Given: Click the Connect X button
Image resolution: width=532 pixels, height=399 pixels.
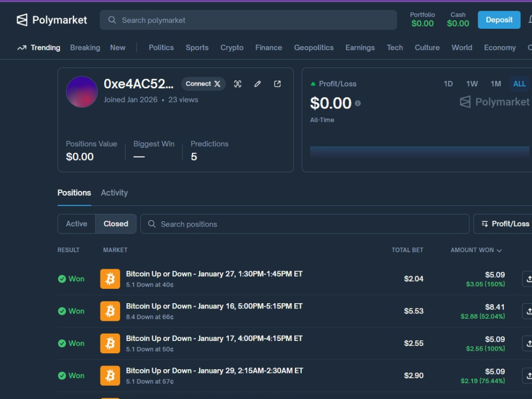Looking at the screenshot, I should point(203,84).
